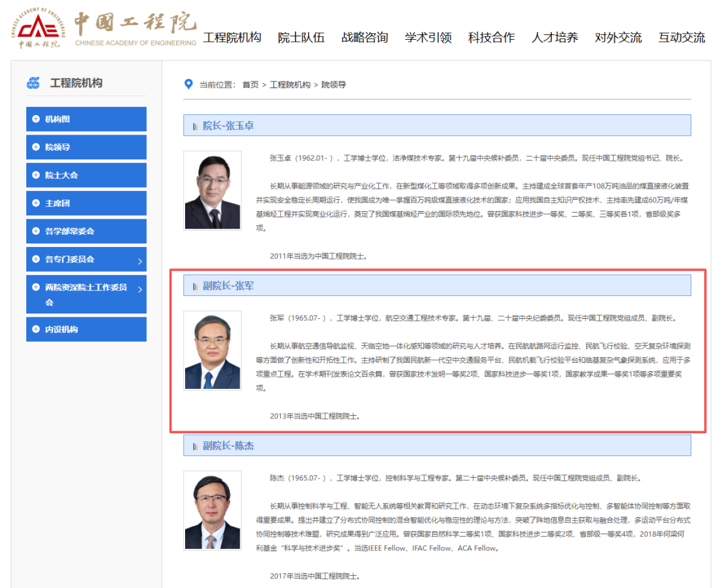Viewport: 727px width, 588px height.
Task: Click the 工程院机构 sidebar header icon
Action: (33, 83)
